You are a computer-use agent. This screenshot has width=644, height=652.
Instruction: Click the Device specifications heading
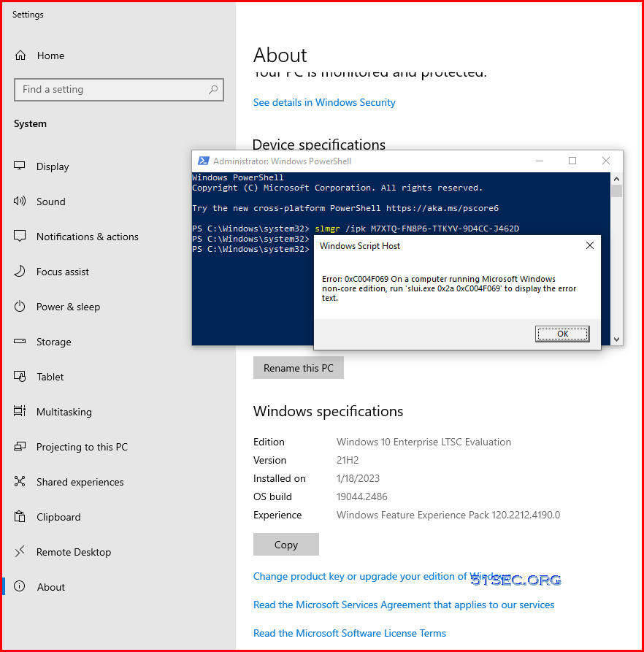(x=319, y=143)
